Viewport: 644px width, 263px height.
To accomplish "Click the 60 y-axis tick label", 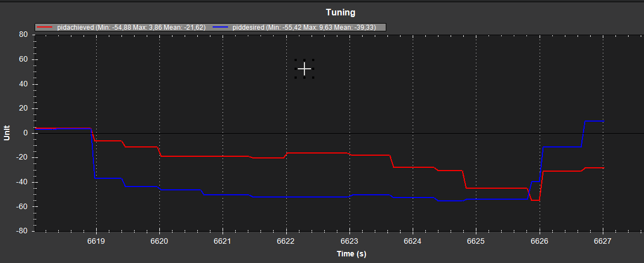I will pos(24,59).
